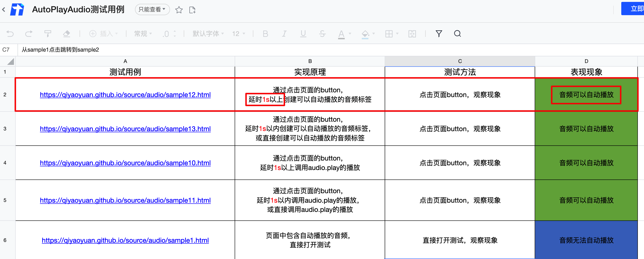644x259 pixels.
Task: Open the 常规 number format menu
Action: [143, 34]
